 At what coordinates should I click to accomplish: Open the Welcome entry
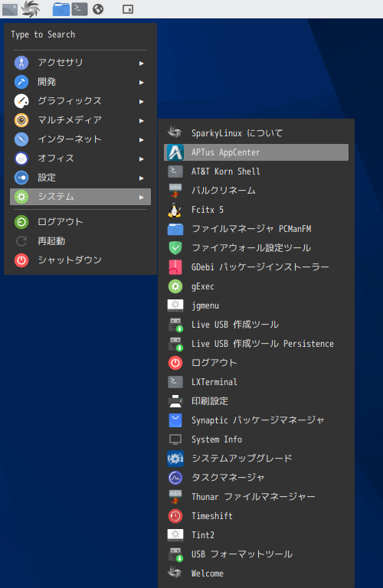(x=256, y=573)
